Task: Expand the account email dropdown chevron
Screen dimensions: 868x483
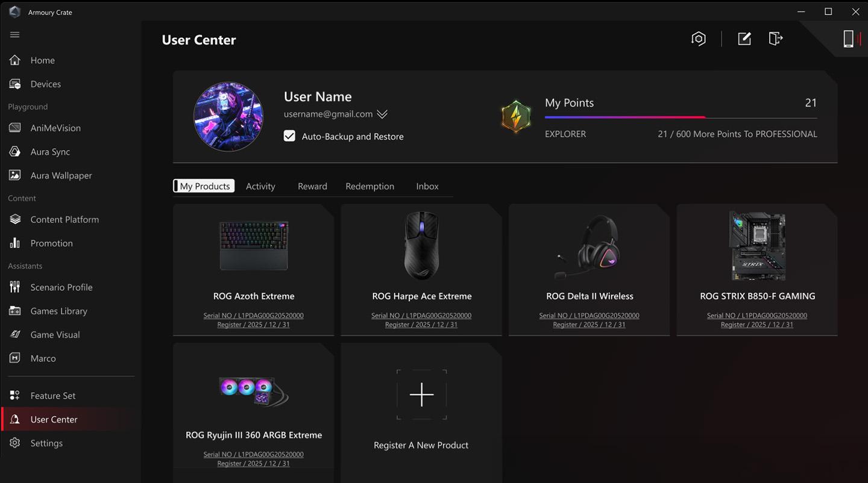Action: [382, 114]
